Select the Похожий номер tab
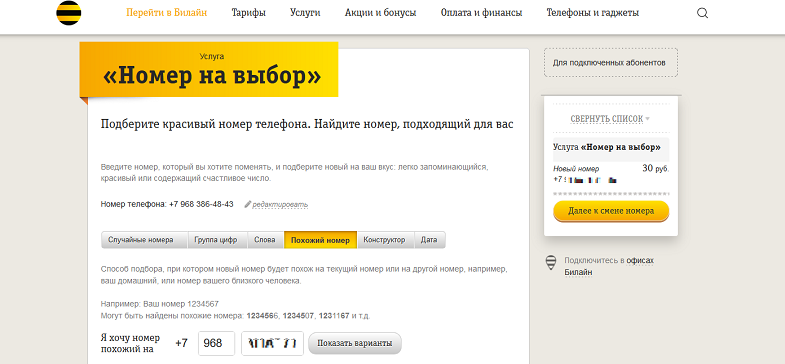Screen dimensions: 785x364 coord(320,240)
